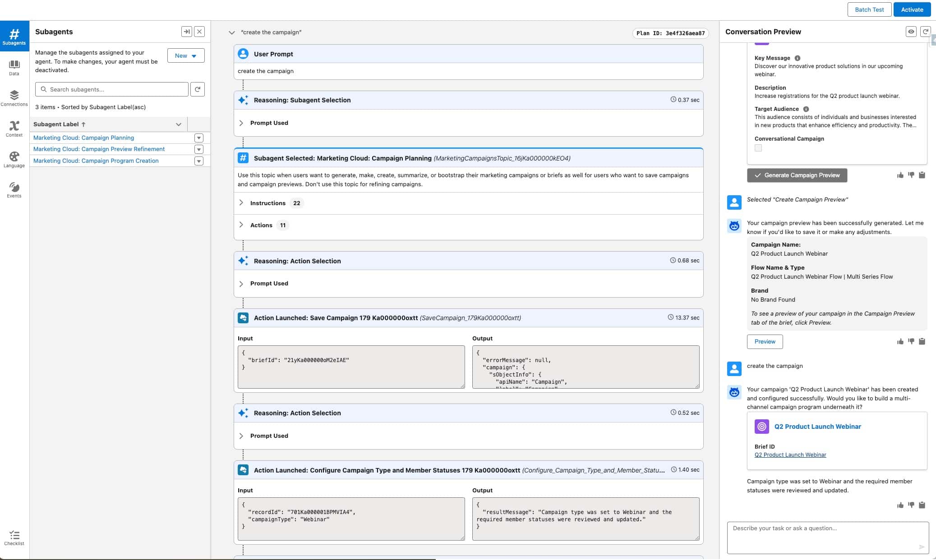The height and width of the screenshot is (560, 936).
Task: Open the Data sidebar panel
Action: click(x=14, y=68)
